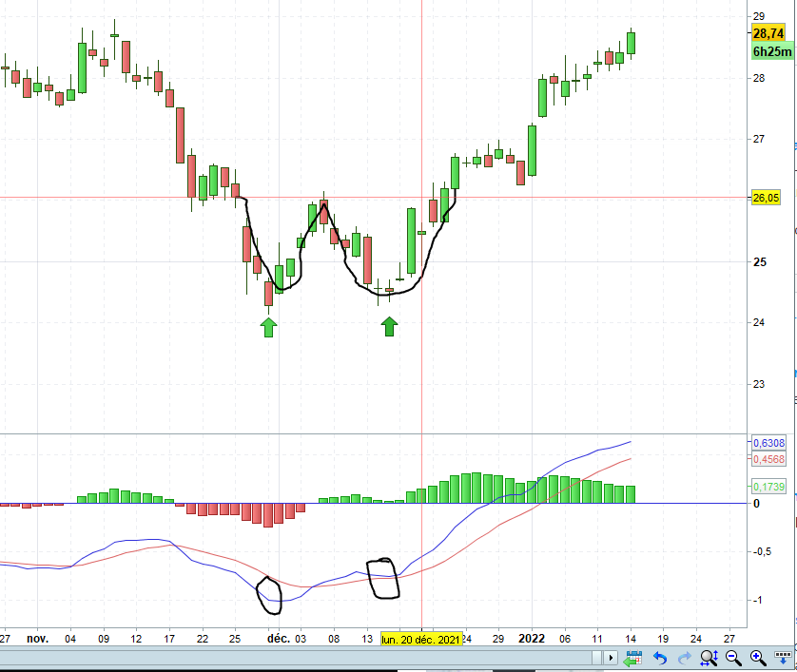Click the 29 price level on the scale
The image size is (797, 672).
coord(759,16)
